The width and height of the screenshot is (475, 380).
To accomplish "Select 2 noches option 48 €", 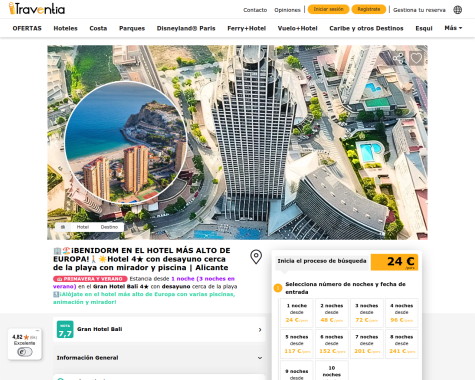I will tap(332, 313).
